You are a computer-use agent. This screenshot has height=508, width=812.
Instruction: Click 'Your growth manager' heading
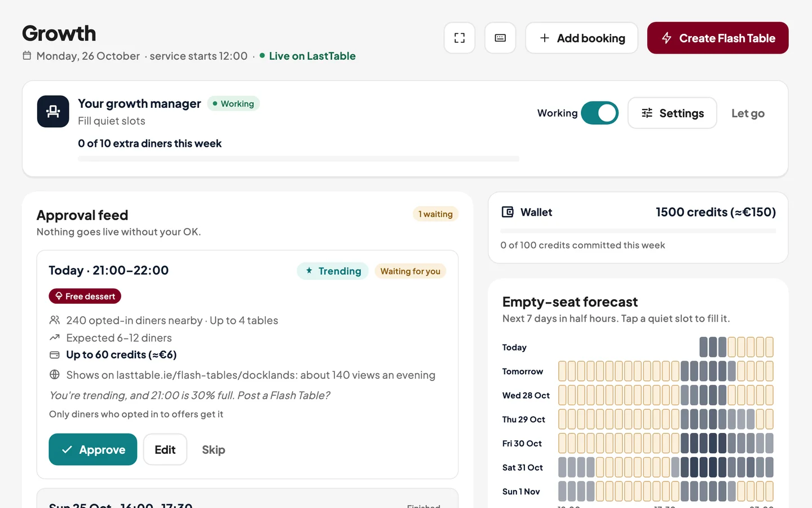coord(139,103)
